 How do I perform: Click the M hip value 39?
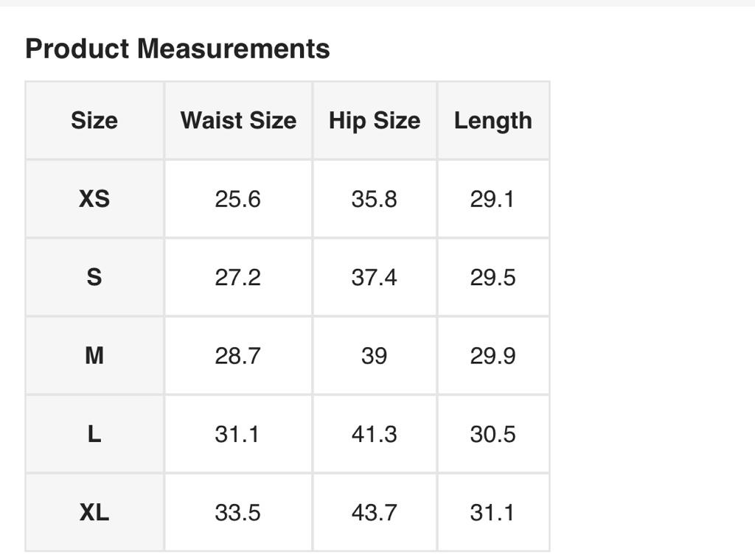pos(374,356)
